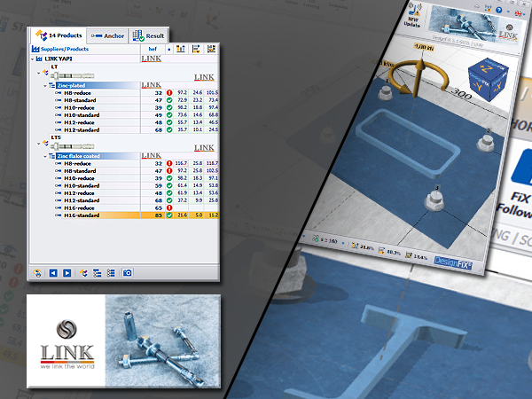The height and width of the screenshot is (399, 532).
Task: Switch to the 14 Products tab
Action: [x=58, y=35]
